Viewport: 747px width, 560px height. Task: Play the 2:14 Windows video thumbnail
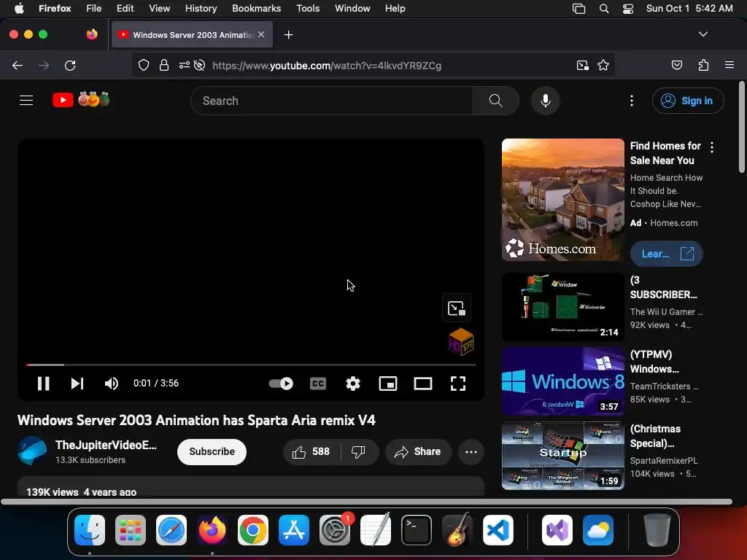point(562,307)
